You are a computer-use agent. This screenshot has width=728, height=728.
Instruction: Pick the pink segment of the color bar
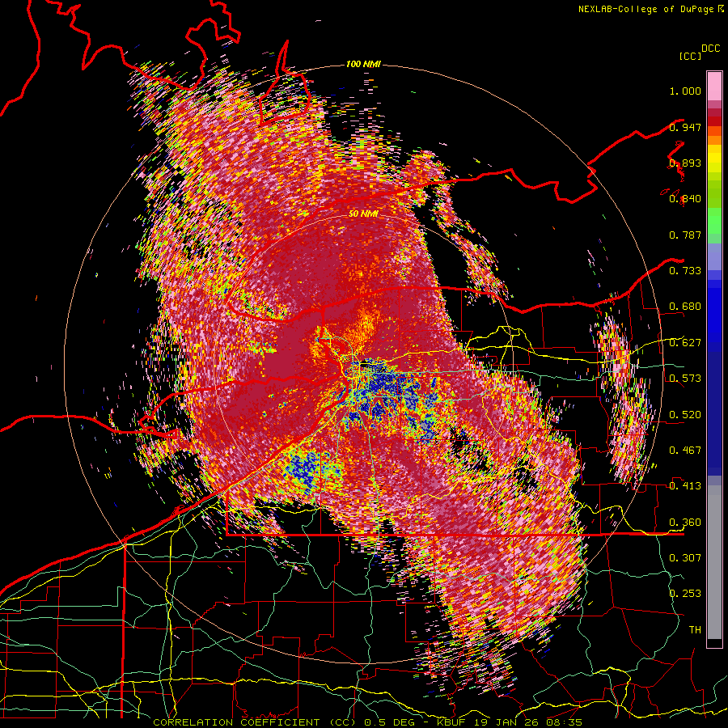714,87
